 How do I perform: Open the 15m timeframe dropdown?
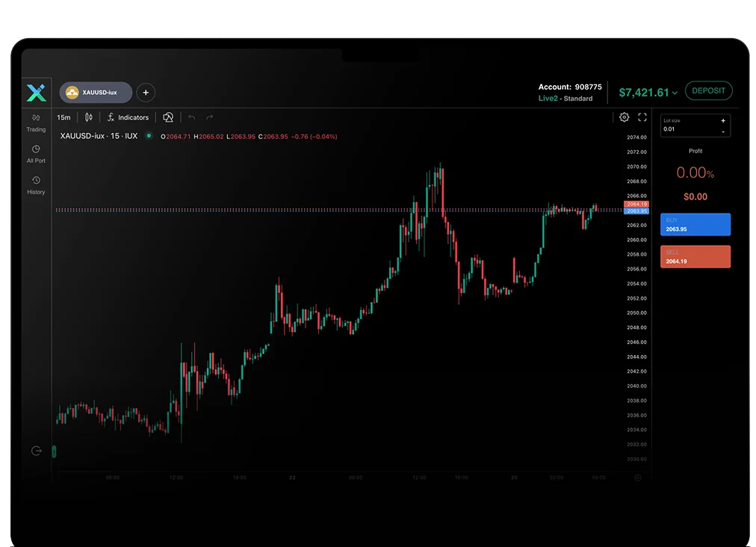(x=64, y=117)
